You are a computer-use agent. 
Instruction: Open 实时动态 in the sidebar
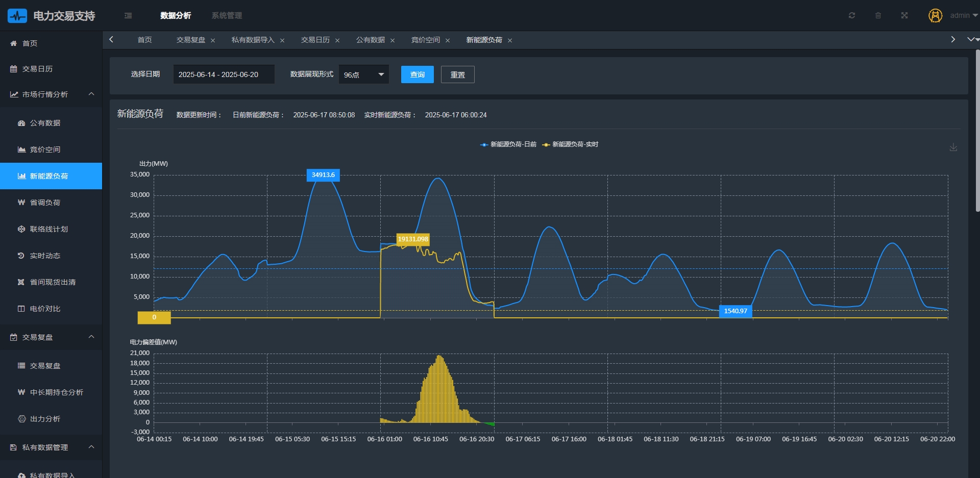coord(51,256)
